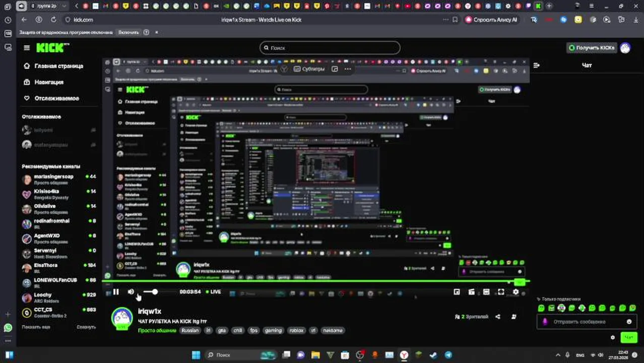Pause the stream playback
644x363 pixels.
(116, 292)
